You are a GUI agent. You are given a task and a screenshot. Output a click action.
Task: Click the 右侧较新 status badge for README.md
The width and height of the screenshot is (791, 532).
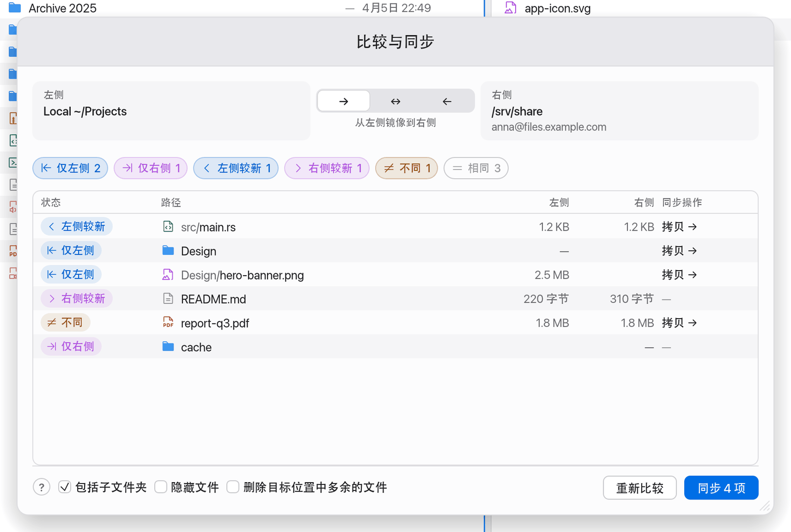[77, 299]
